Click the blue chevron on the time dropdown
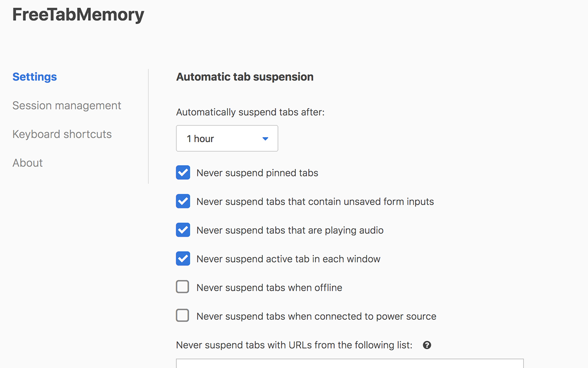This screenshot has width=588, height=368. click(x=265, y=138)
